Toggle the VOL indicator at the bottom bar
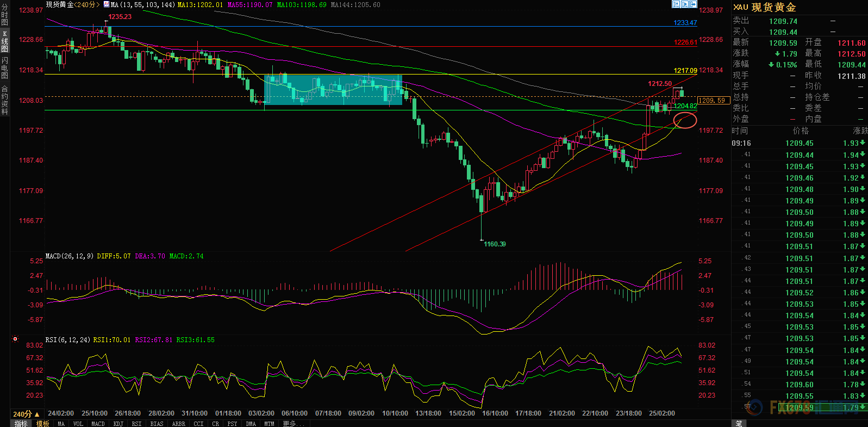 coord(78,423)
